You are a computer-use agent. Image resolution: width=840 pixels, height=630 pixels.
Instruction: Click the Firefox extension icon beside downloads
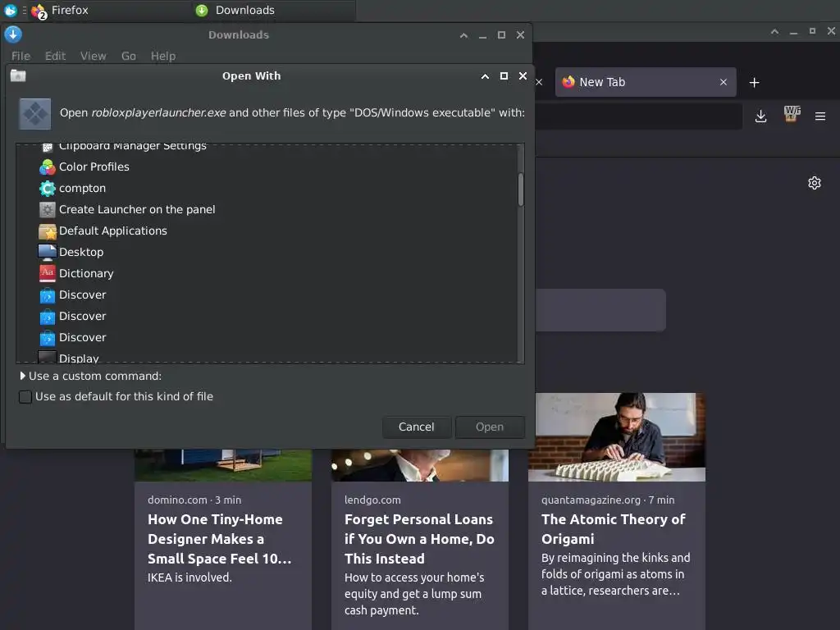point(792,114)
